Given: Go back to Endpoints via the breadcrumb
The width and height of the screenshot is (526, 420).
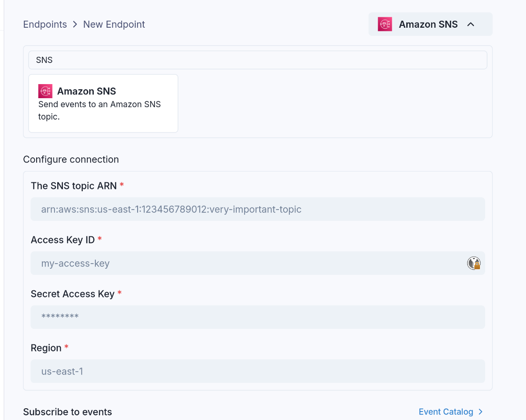Looking at the screenshot, I should click(45, 24).
